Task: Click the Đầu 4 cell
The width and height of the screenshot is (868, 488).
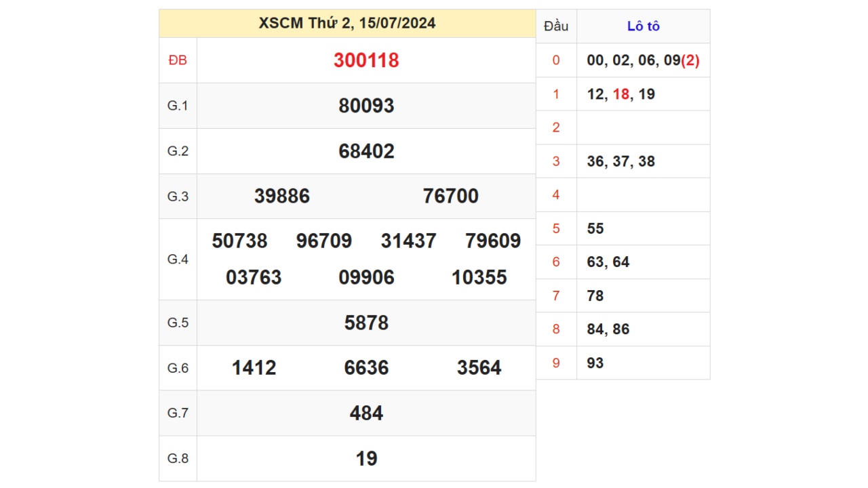Action: (556, 195)
